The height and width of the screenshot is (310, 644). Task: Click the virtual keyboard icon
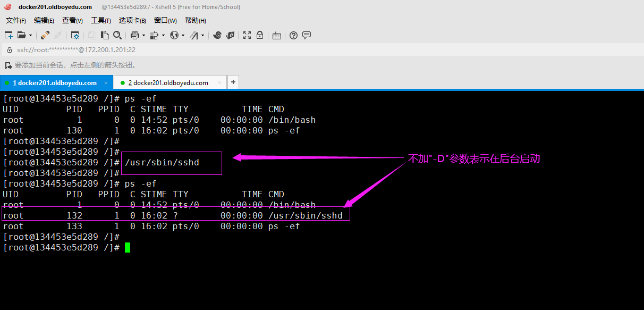click(x=276, y=36)
